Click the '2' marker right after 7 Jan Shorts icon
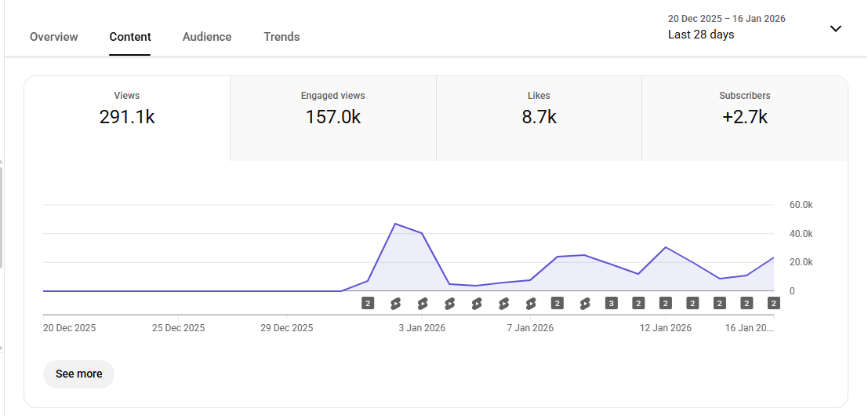The width and height of the screenshot is (868, 416). click(x=557, y=303)
